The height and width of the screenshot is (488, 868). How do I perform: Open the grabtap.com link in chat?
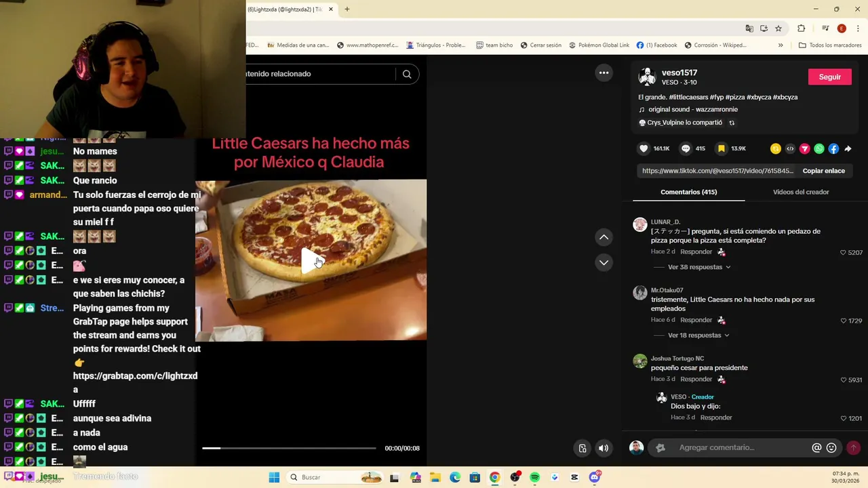click(135, 383)
